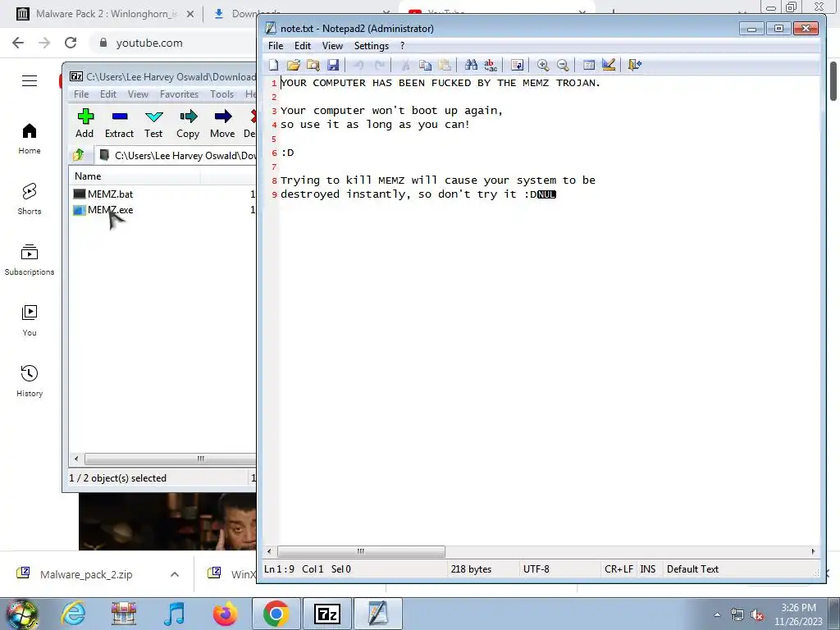Open the You section in YouTube sidebar
Image resolution: width=840 pixels, height=630 pixels.
tap(30, 321)
